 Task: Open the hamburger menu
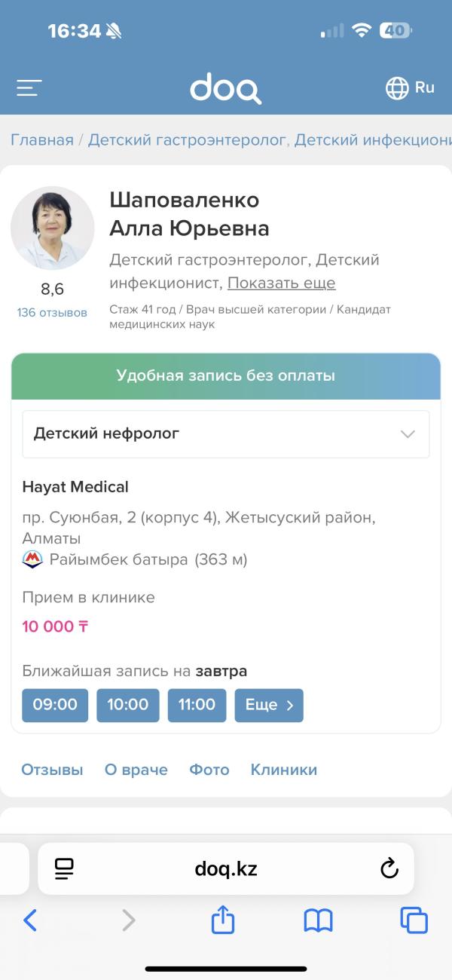click(29, 88)
